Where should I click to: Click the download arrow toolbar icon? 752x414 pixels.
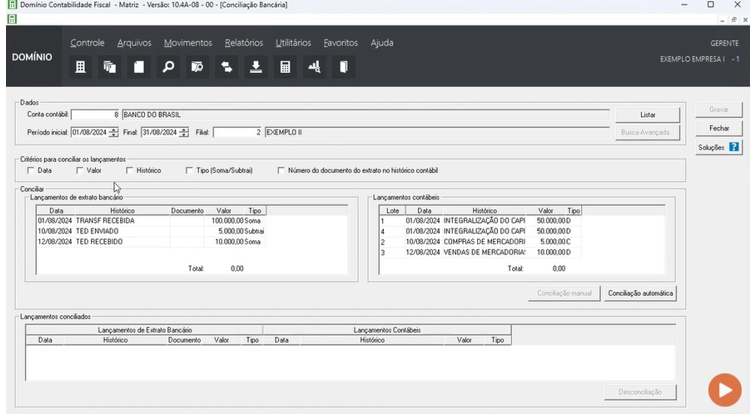coord(256,67)
